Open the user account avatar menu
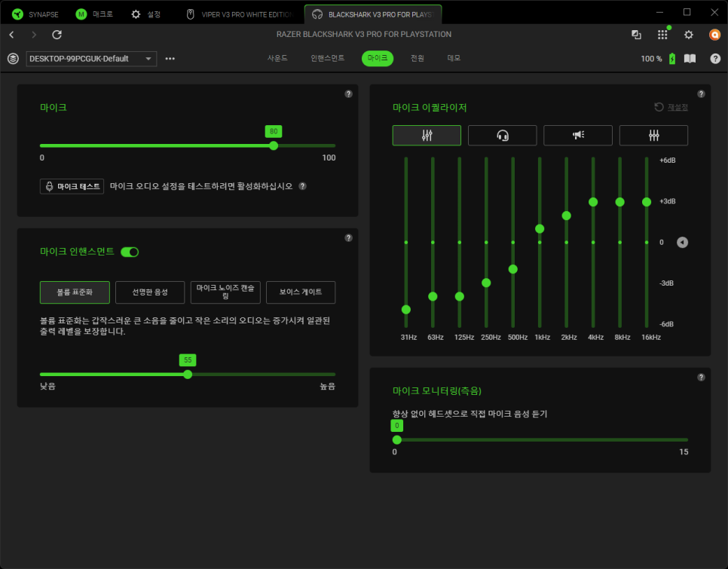Image resolution: width=728 pixels, height=569 pixels. [714, 35]
